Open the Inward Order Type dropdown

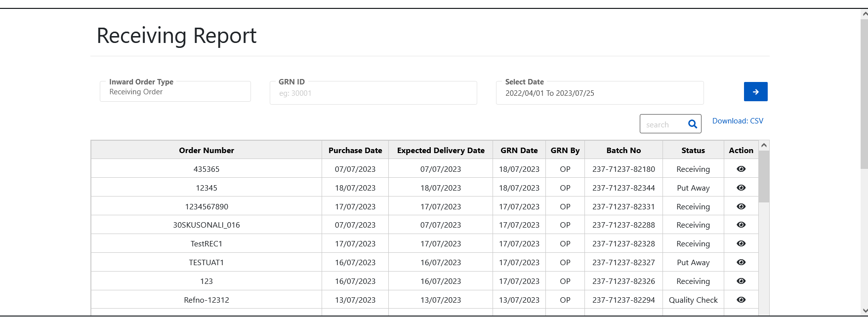tap(175, 92)
